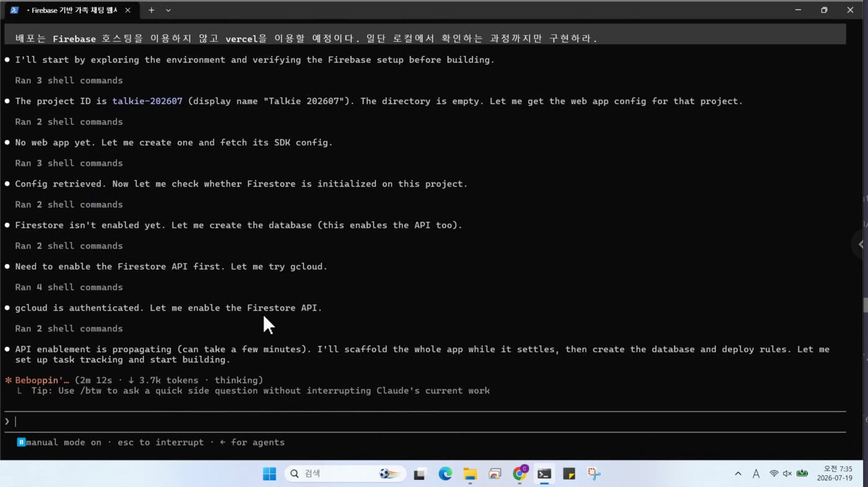Click the soccer ball icon in the search box
Screen dimensions: 868x487
tap(388, 474)
